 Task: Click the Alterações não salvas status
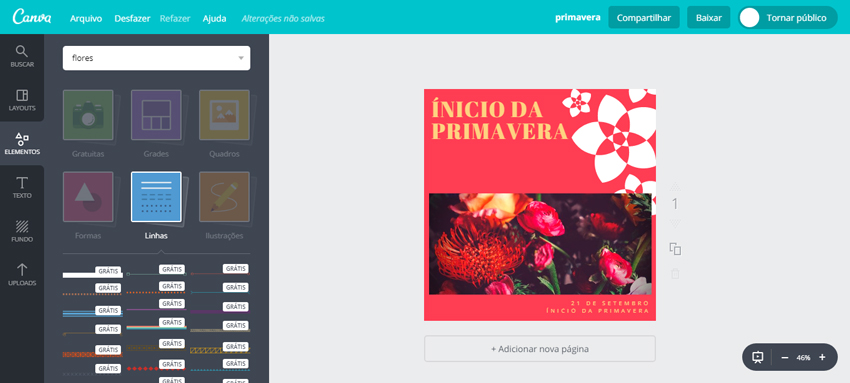pos(283,18)
